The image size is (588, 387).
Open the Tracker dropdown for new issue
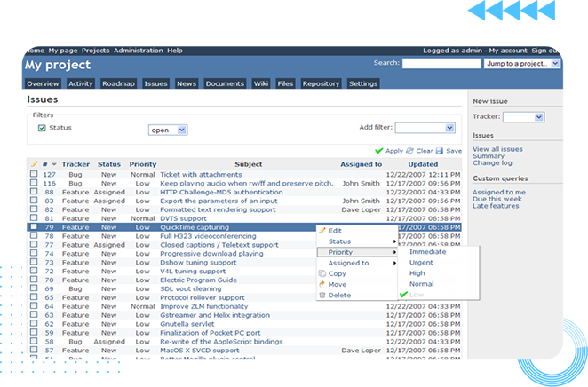tap(523, 117)
